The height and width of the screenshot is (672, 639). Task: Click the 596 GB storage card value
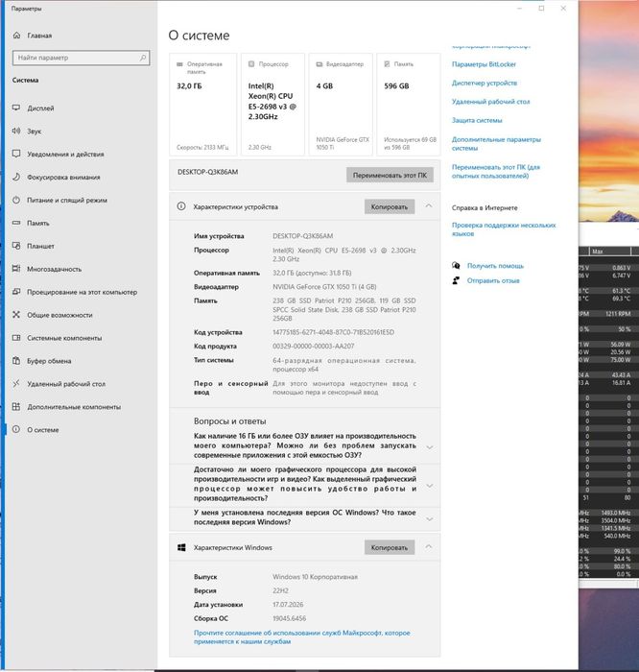(396, 85)
